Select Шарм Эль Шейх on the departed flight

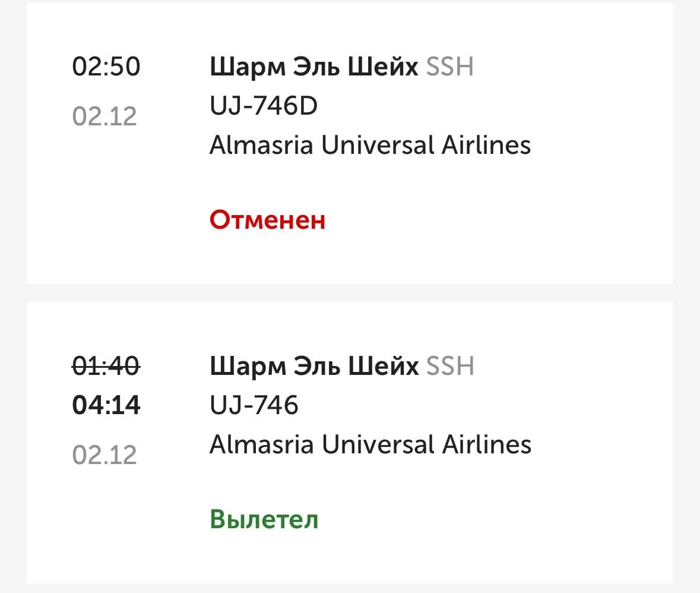(314, 367)
